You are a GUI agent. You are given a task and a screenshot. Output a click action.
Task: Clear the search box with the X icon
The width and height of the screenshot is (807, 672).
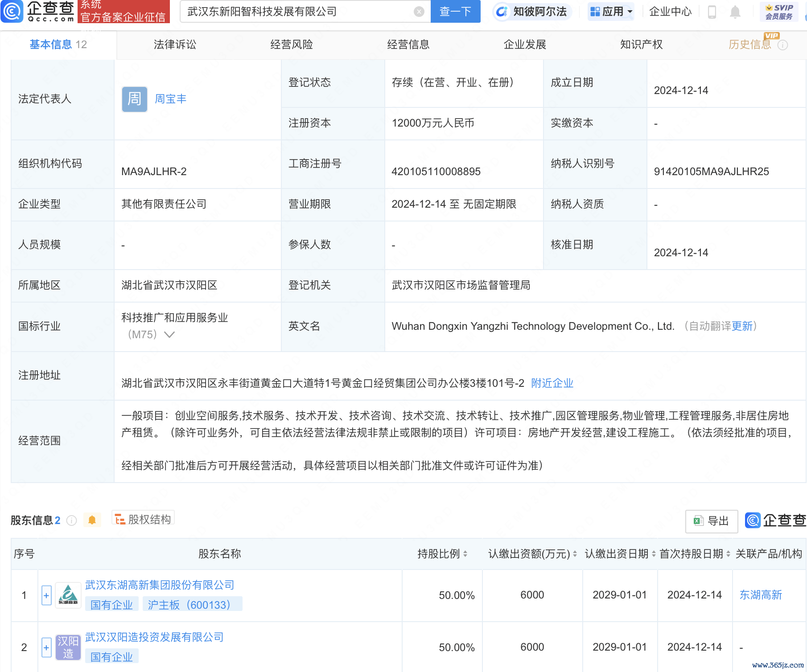coord(419,12)
